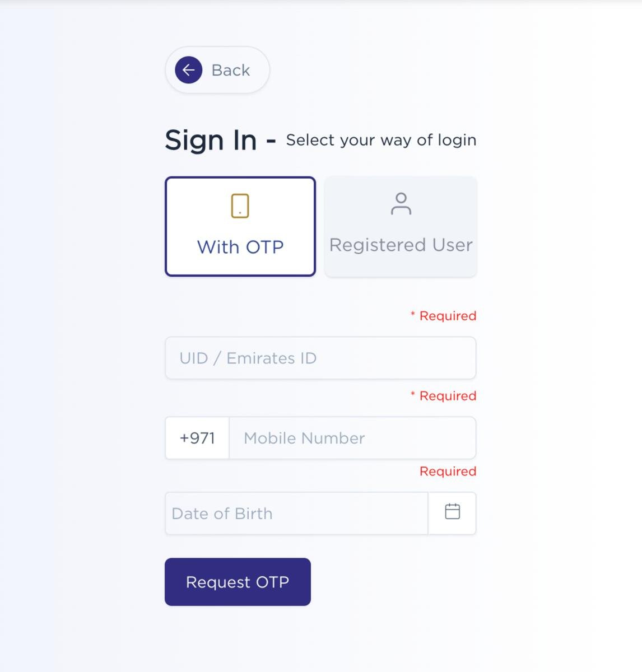This screenshot has width=642, height=672.
Task: Switch to Registered User label
Action: tap(401, 245)
